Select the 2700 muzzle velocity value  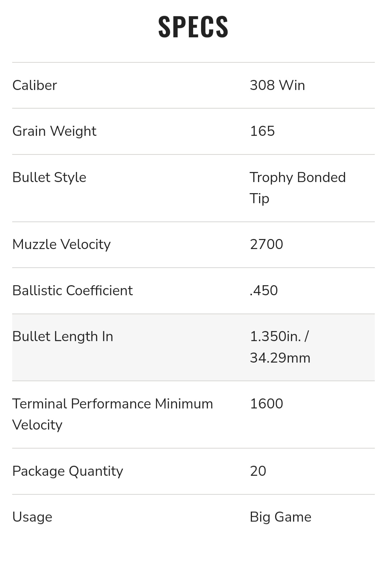pyautogui.click(x=266, y=244)
